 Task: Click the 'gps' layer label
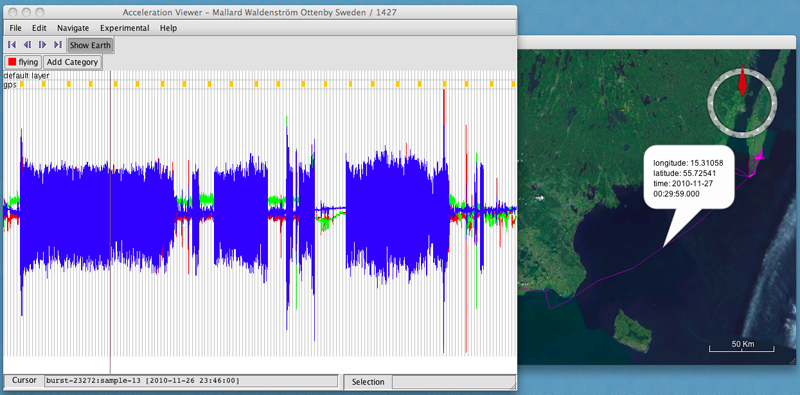click(10, 84)
